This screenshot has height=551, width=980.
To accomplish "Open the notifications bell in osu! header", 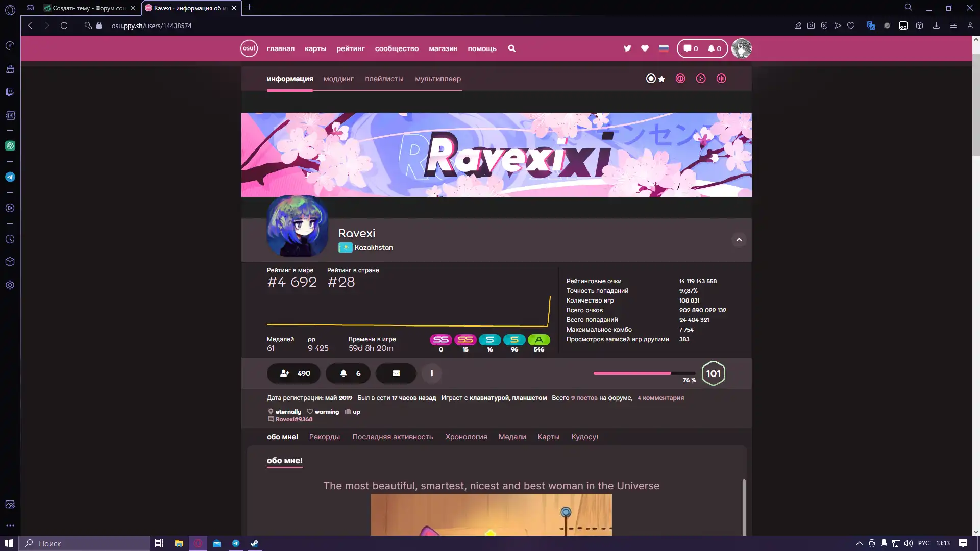I will click(714, 48).
